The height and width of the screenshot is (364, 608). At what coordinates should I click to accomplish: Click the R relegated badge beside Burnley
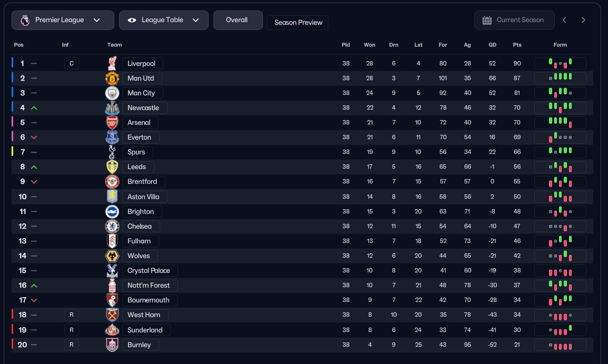[72, 345]
